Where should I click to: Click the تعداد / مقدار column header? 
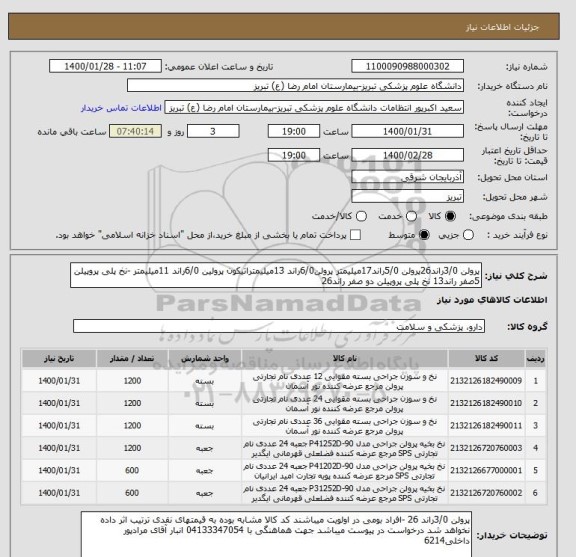132,359
